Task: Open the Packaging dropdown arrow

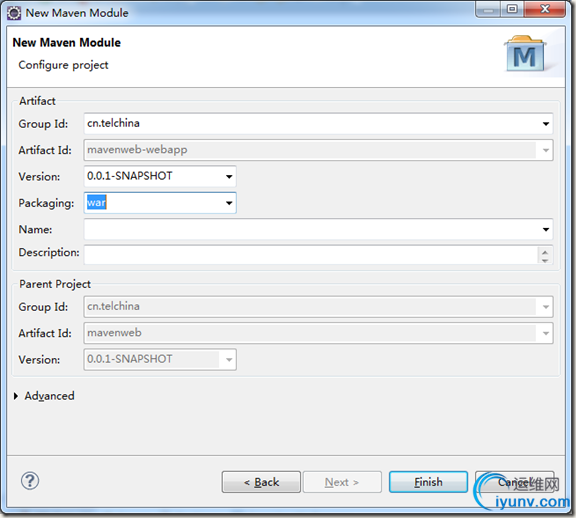Action: (229, 203)
